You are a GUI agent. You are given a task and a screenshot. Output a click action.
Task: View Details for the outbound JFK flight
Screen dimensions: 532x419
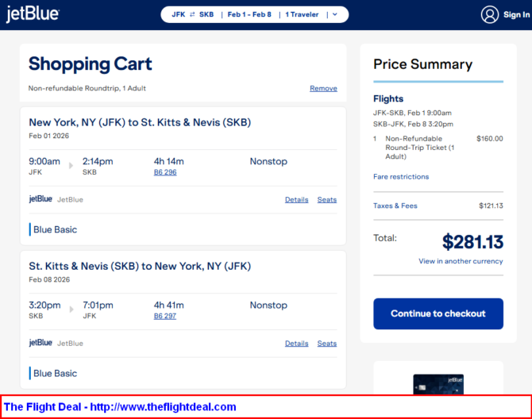(x=296, y=200)
